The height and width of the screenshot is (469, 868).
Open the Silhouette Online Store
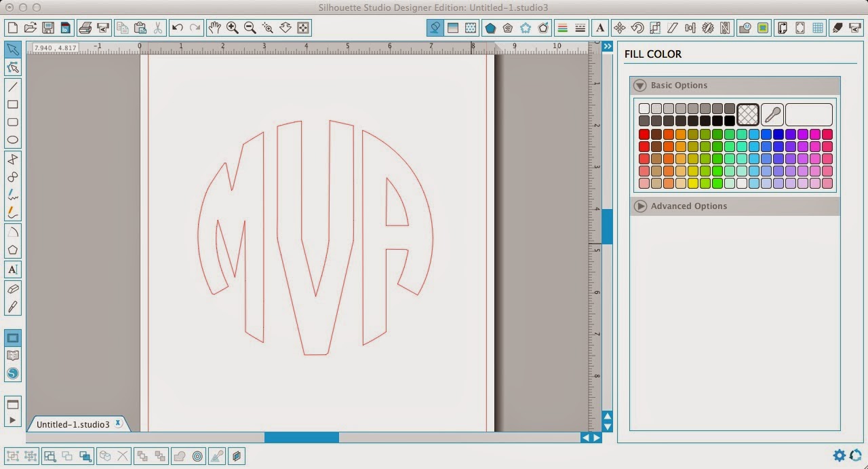tap(12, 373)
